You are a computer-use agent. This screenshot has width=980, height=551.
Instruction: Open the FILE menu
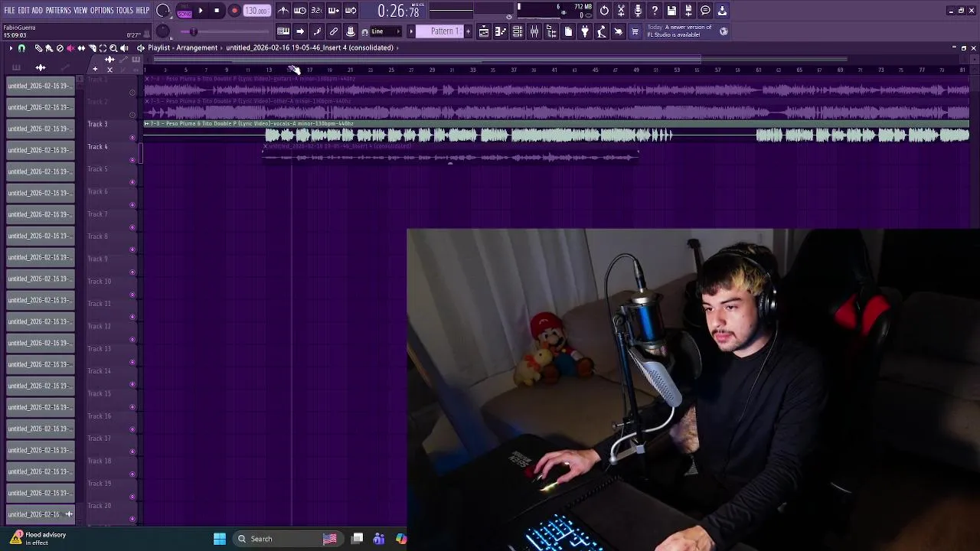[x=9, y=11]
